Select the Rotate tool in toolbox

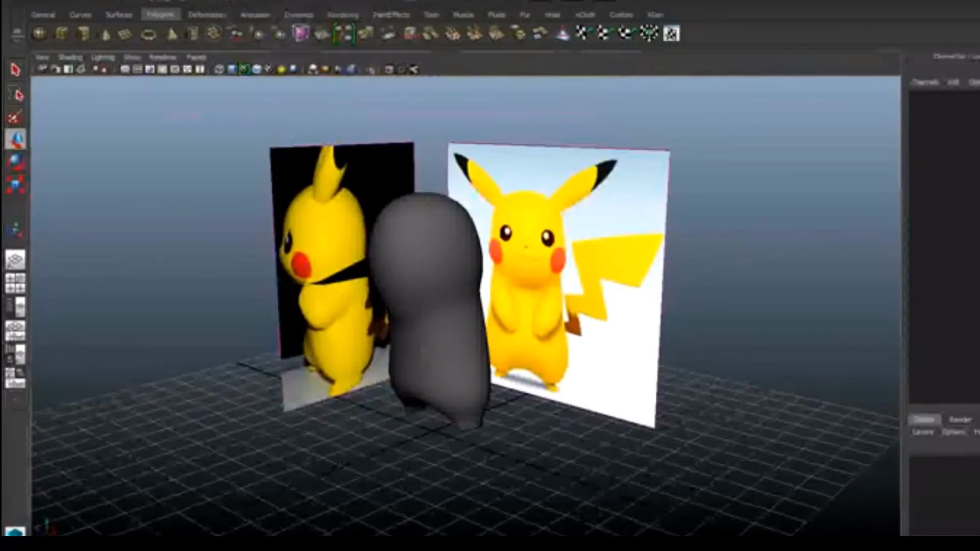15,162
